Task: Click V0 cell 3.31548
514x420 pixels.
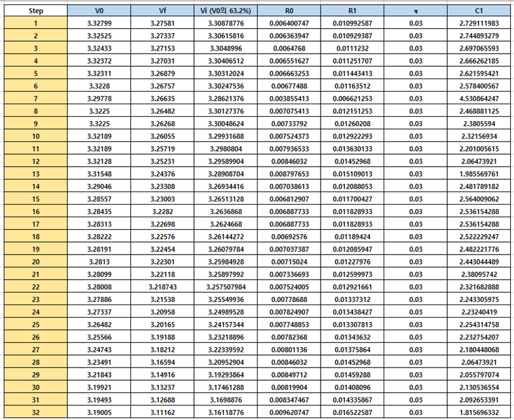Action: [99, 174]
